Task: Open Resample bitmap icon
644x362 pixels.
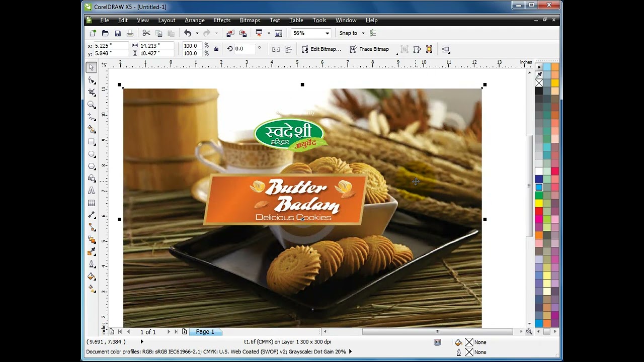Action: coord(417,49)
